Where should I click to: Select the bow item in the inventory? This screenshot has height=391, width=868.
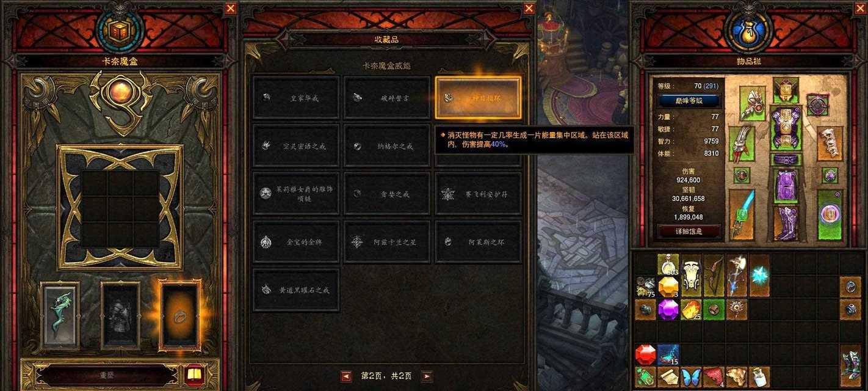(x=714, y=276)
